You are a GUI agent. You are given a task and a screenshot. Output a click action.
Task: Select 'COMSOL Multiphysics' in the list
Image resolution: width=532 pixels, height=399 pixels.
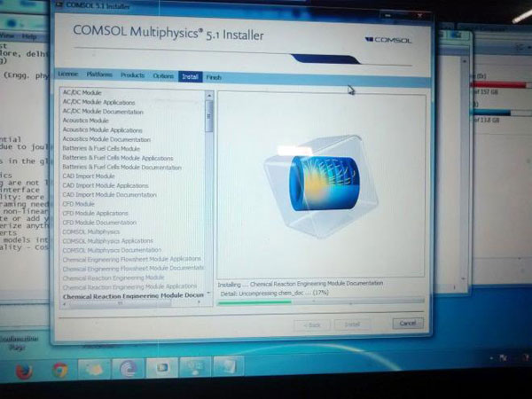(x=91, y=231)
